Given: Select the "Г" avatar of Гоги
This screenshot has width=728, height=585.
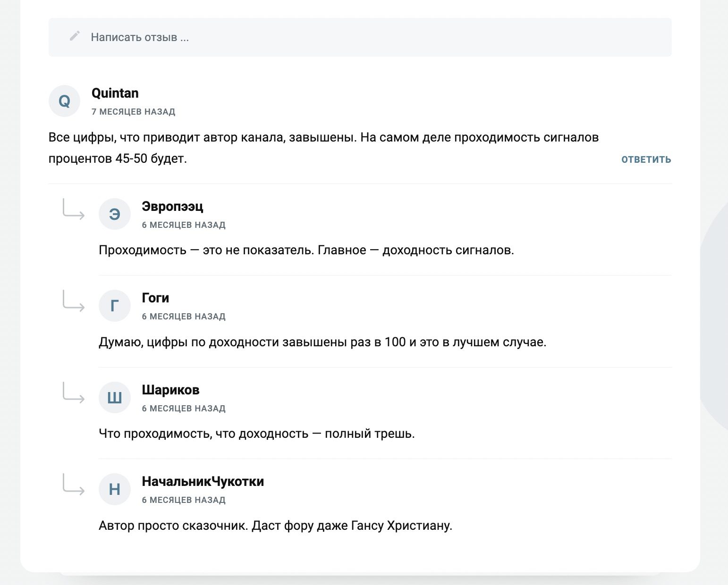Looking at the screenshot, I should 114,306.
